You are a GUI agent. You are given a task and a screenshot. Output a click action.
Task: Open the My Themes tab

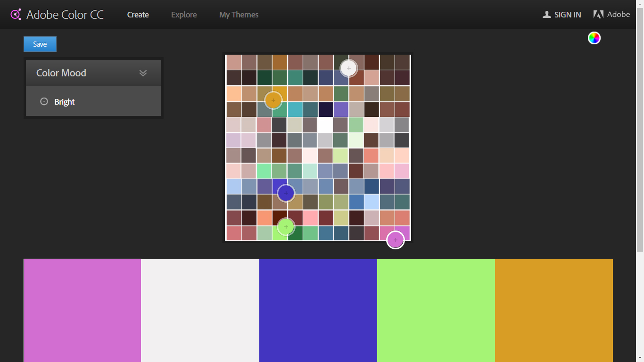click(239, 15)
